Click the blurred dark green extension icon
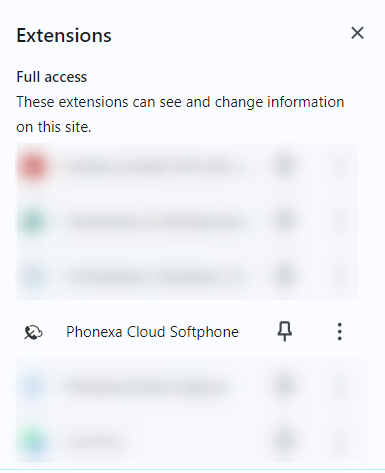The width and height of the screenshot is (385, 473). click(33, 221)
